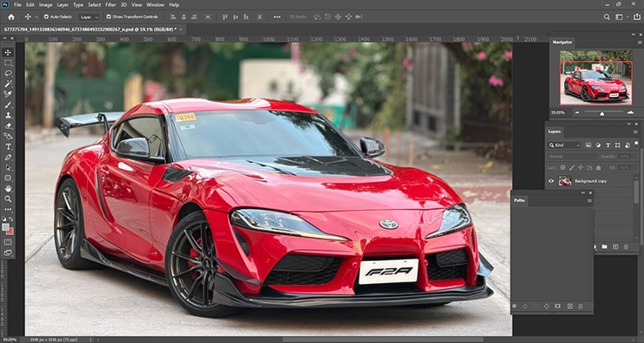
Task: Select the Paths panel tab
Action: point(520,200)
